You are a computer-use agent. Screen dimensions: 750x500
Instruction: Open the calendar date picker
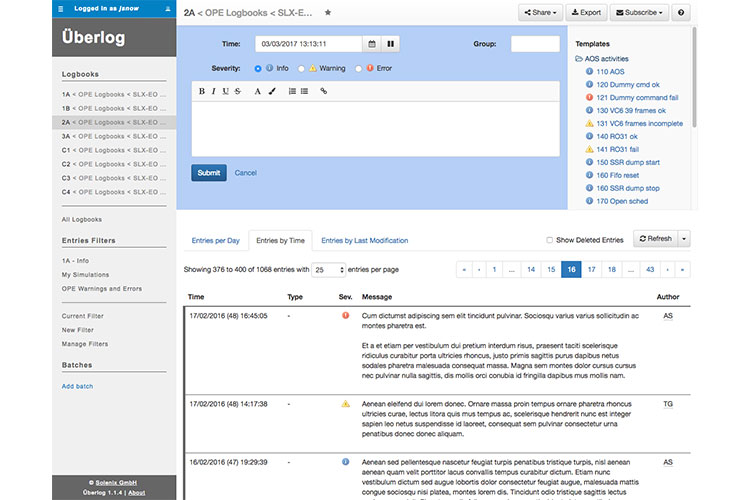click(x=372, y=44)
